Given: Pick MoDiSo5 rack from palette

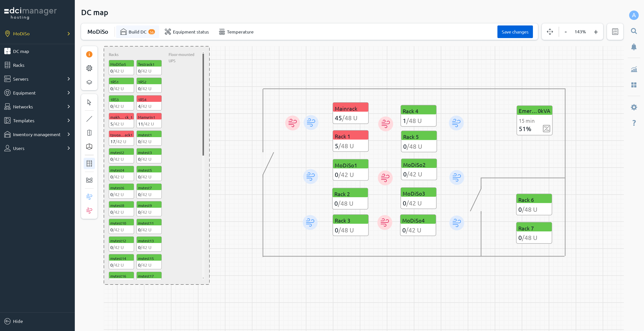Looking at the screenshot, I should [121, 68].
